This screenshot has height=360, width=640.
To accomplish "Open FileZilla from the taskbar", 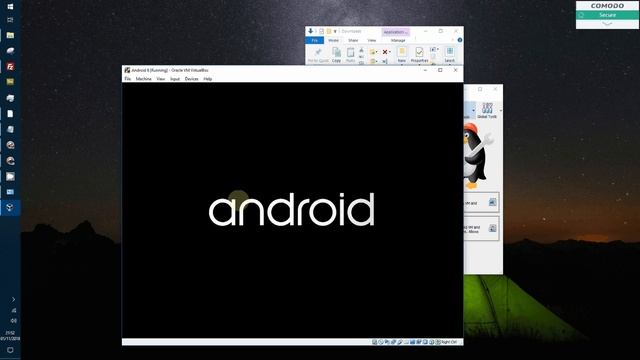I will pyautogui.click(x=10, y=67).
